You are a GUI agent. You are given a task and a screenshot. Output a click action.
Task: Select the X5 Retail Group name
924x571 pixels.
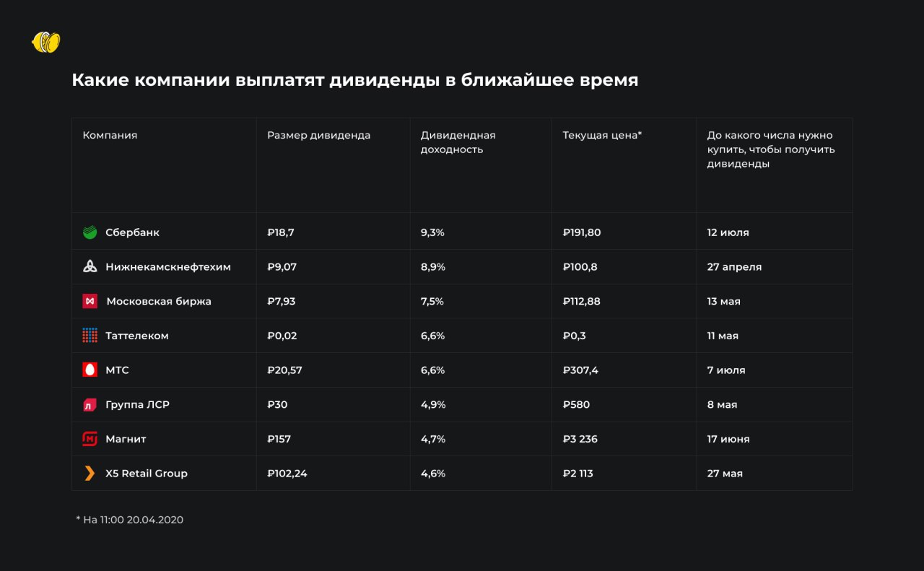tap(147, 474)
